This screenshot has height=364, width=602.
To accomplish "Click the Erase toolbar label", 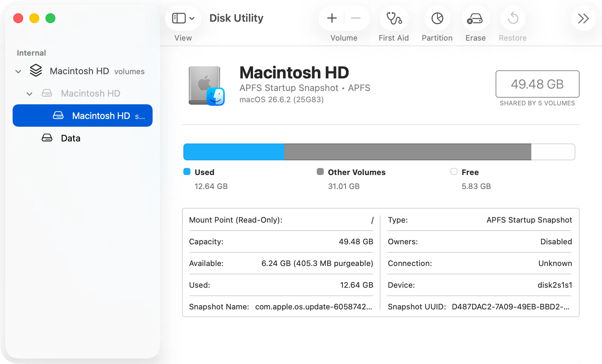I will [476, 38].
